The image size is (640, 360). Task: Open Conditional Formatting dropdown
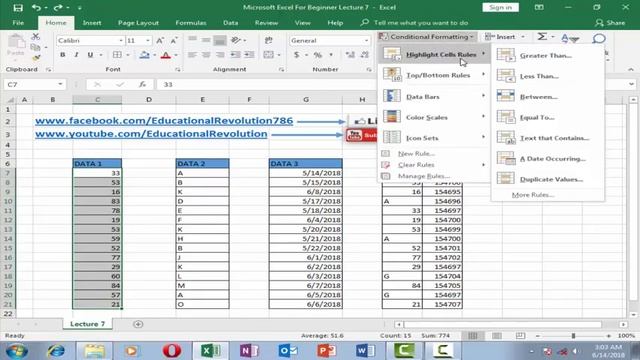pyautogui.click(x=427, y=37)
